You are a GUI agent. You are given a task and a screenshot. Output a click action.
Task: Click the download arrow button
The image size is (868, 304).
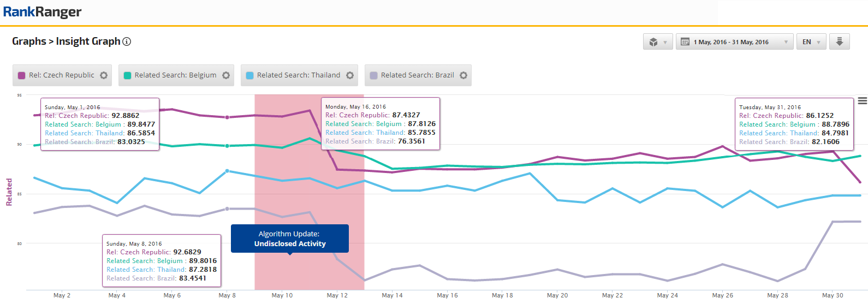(839, 42)
